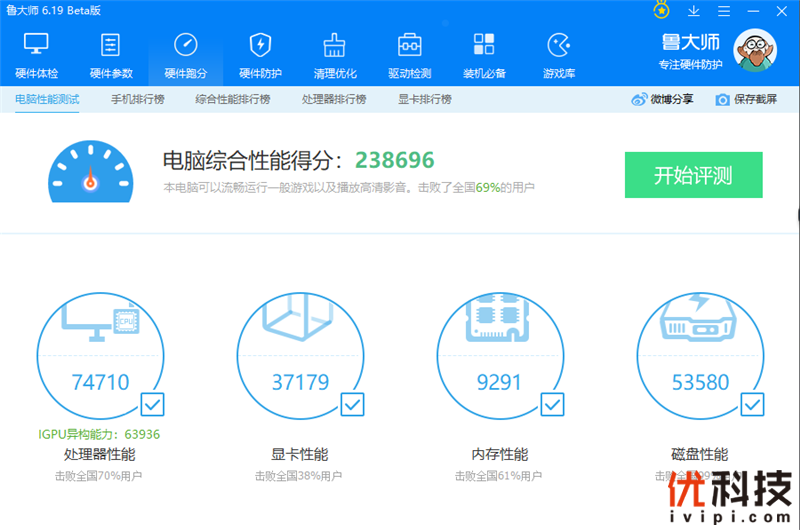Click the CPU monitor icon above 74710
Screen dimensions: 800x530
(101, 320)
